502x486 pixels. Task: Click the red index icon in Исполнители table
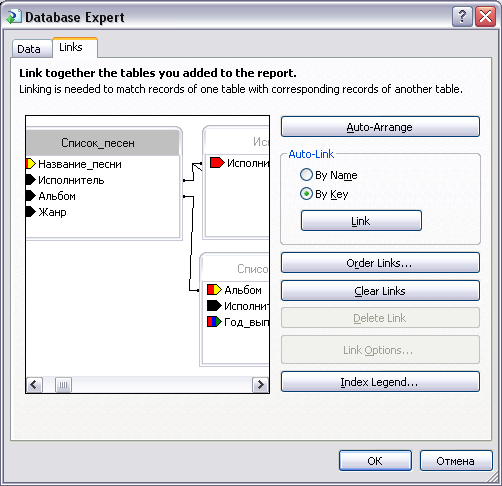(x=217, y=163)
